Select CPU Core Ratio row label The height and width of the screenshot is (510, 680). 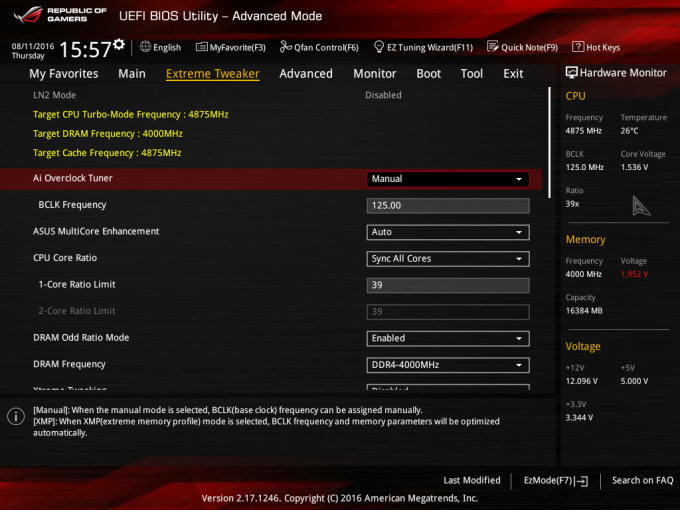[x=65, y=258]
